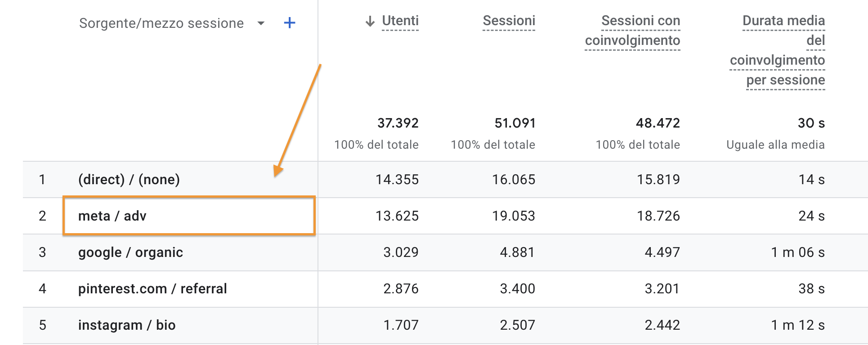Sort by the Utenti column header
The image size is (868, 345).
[x=400, y=21]
